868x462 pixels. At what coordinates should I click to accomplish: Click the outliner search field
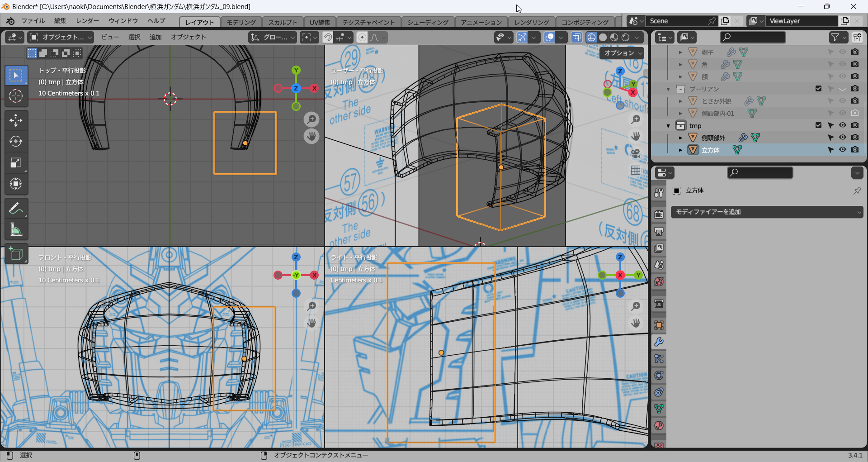(x=753, y=38)
